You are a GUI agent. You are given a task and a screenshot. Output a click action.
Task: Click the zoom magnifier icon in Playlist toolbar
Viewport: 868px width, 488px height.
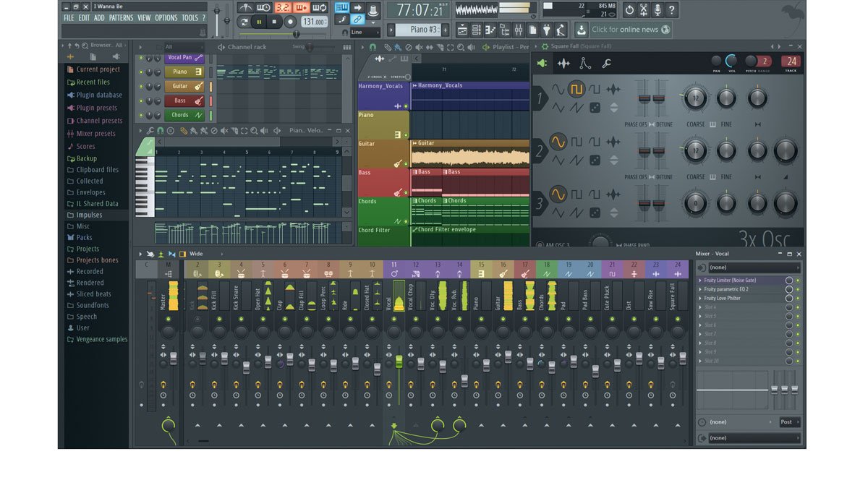pyautogui.click(x=461, y=47)
